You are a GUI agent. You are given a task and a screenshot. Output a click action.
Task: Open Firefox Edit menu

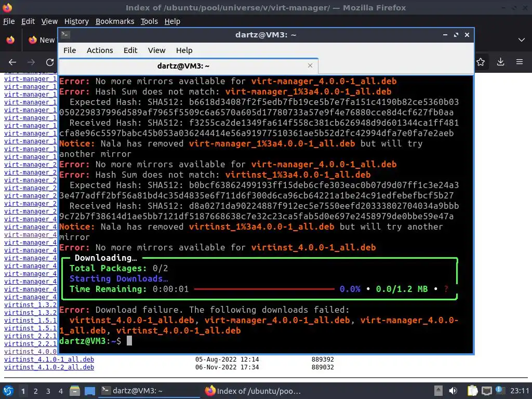pos(28,21)
